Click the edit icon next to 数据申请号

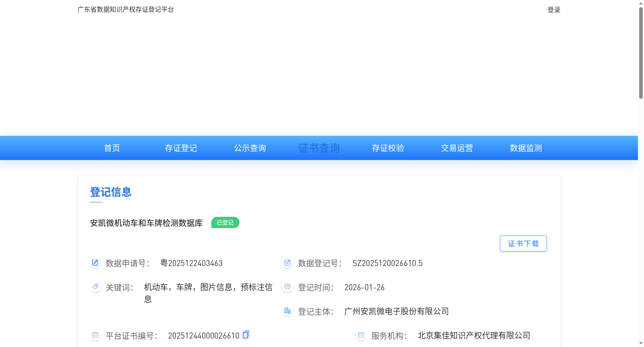(95, 263)
